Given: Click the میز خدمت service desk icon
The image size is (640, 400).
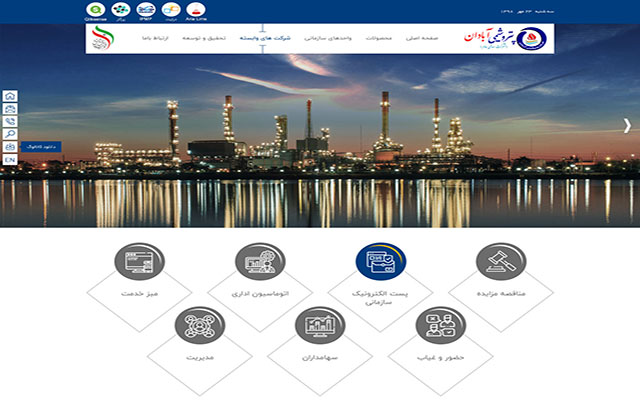Looking at the screenshot, I should click(140, 261).
